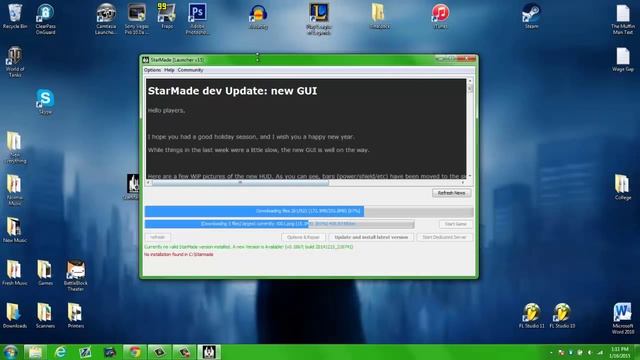Open the Printers folder on the desktop
The image size is (640, 360).
pos(76,315)
